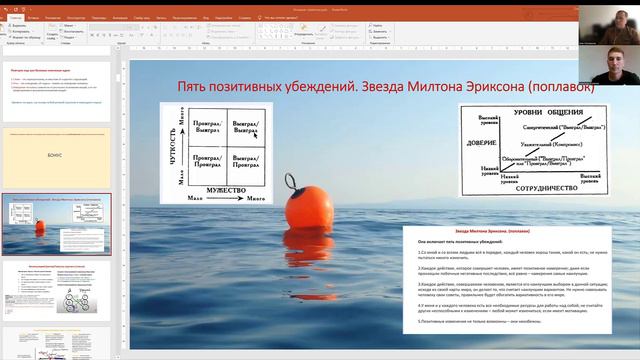Click the 'Звезда Милтона Эриксона' text box
Viewport: 640px width, 360px height.
point(507,280)
